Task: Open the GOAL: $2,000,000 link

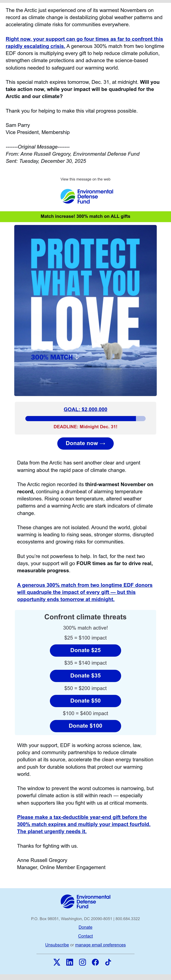Action: [85, 409]
